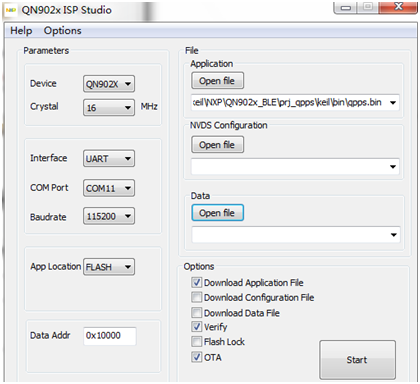The width and height of the screenshot is (420, 384).
Task: Click the Start button
Action: (357, 360)
